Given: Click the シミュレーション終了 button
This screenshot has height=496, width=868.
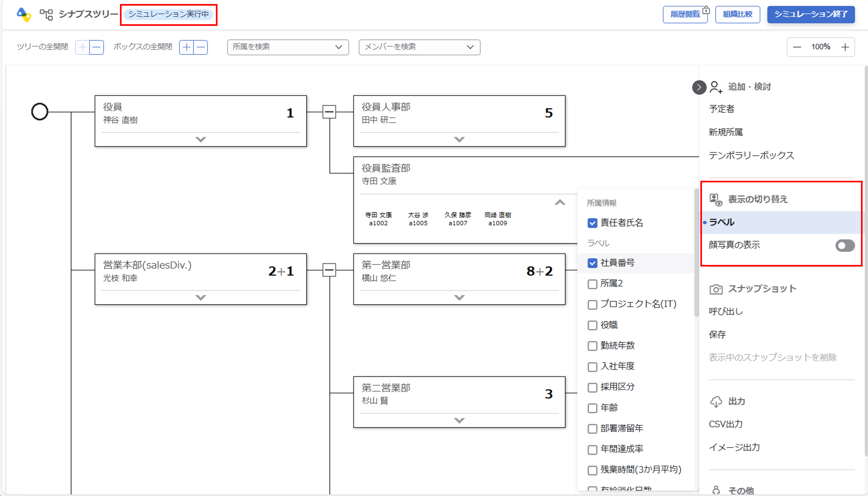Looking at the screenshot, I should click(811, 14).
